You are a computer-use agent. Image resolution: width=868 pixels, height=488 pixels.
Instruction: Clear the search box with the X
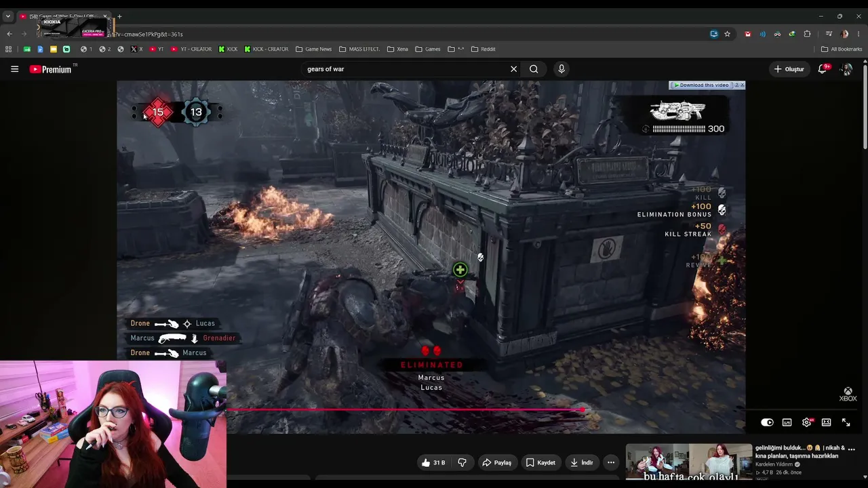click(513, 68)
